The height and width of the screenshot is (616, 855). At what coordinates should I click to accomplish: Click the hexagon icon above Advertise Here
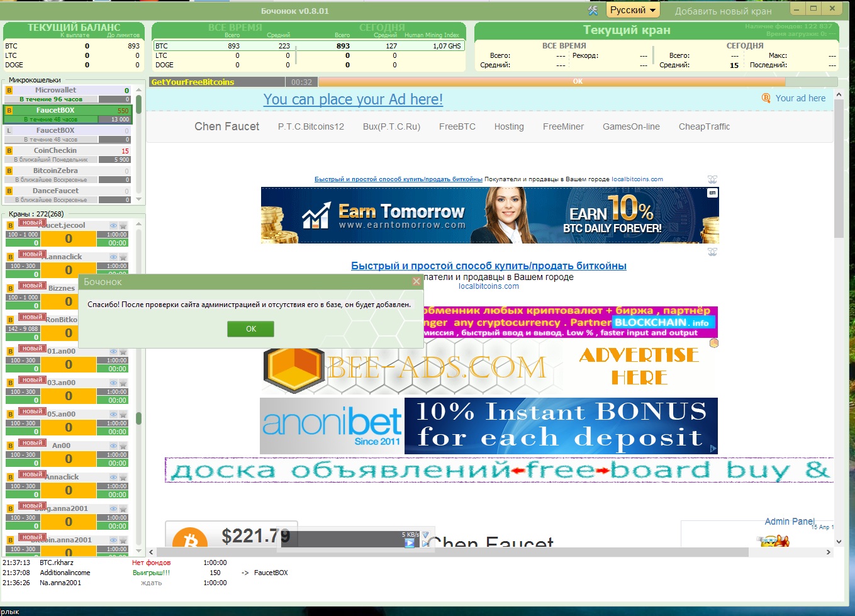tap(713, 343)
